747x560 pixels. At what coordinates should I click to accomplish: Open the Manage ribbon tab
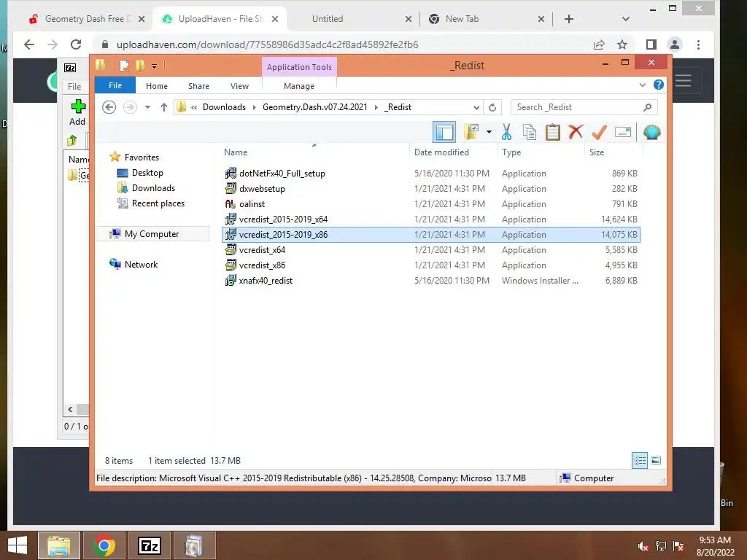pyautogui.click(x=299, y=86)
